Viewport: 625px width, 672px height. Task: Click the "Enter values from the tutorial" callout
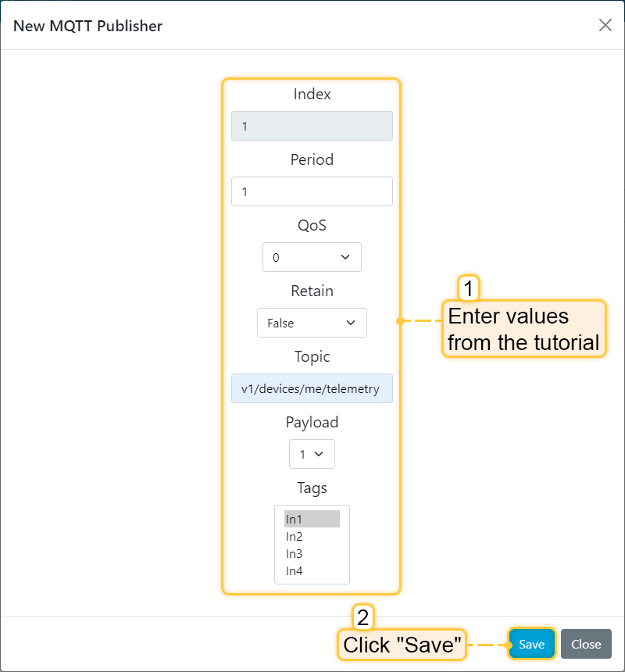tap(523, 329)
